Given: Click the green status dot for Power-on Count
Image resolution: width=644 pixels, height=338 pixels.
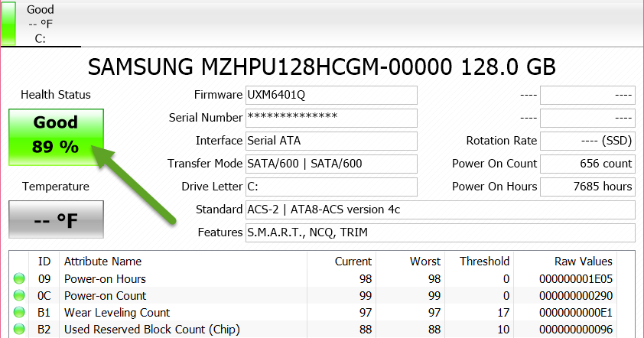Looking at the screenshot, I should pos(19,296).
